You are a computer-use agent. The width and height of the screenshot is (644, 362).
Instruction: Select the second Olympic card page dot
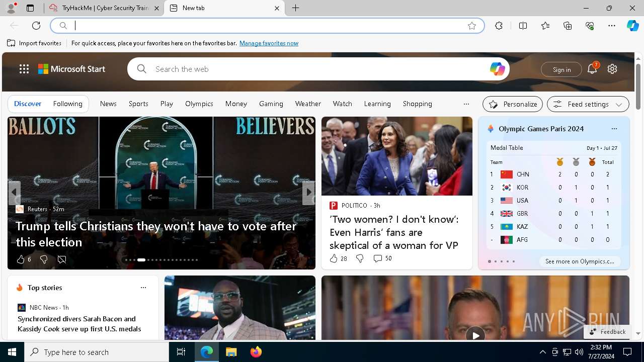[x=496, y=261]
